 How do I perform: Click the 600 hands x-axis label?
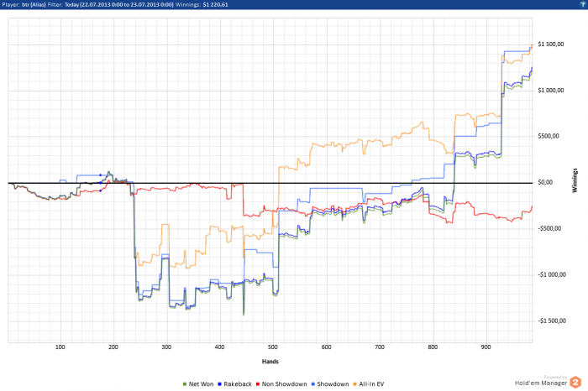[326, 347]
